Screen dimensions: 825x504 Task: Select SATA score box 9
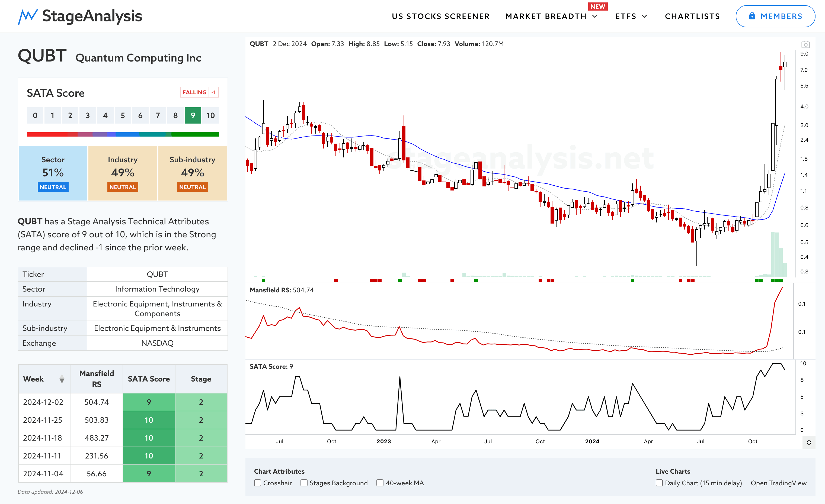pos(193,116)
